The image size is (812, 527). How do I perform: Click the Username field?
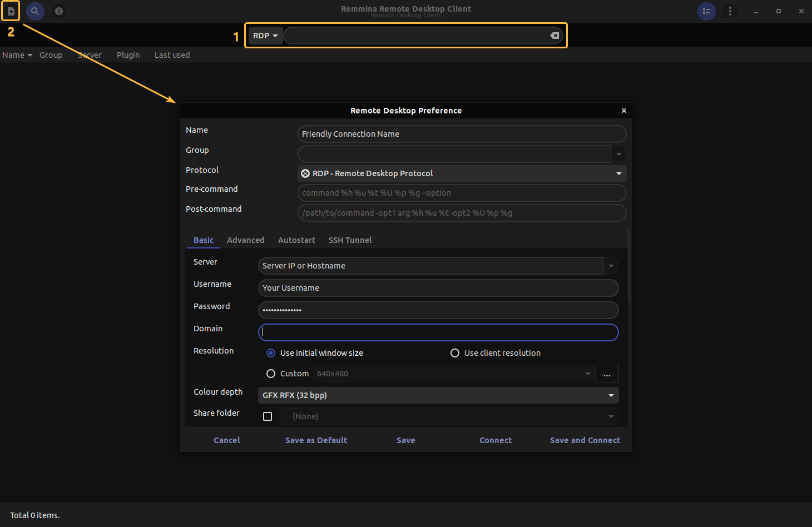(x=438, y=288)
